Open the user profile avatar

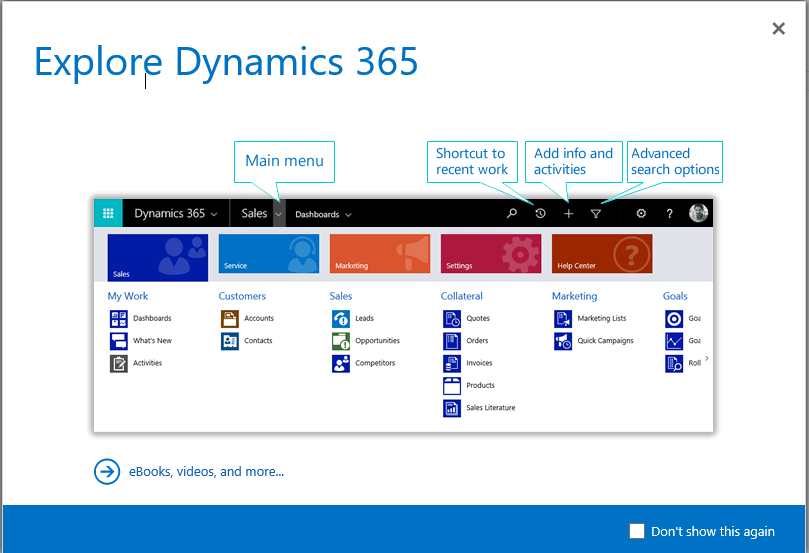click(698, 213)
